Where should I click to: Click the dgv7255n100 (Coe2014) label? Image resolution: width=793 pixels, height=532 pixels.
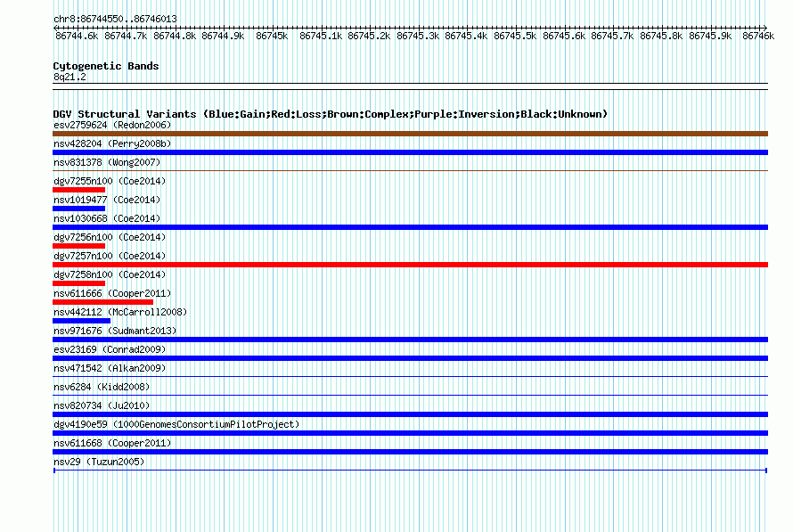(110, 181)
